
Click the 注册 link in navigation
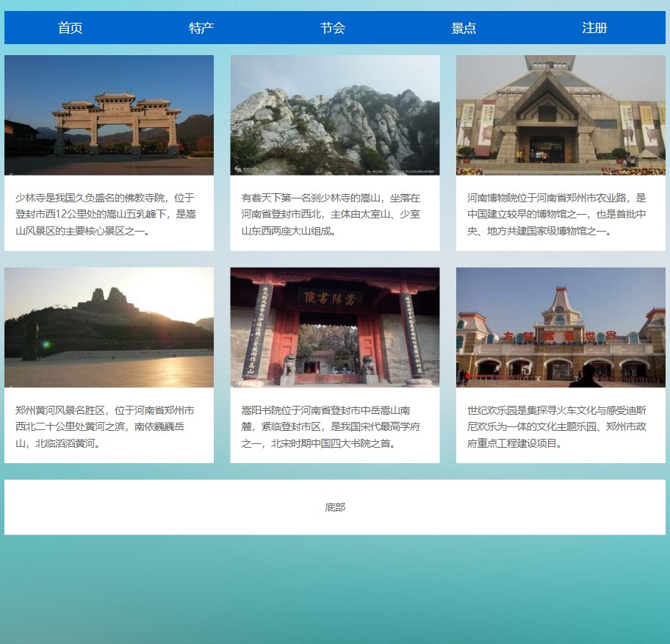point(594,28)
